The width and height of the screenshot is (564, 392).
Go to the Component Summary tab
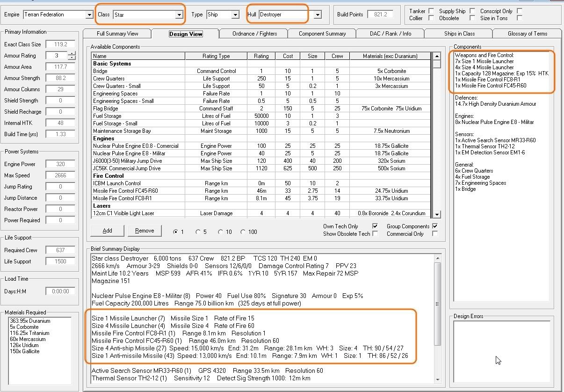(322, 34)
